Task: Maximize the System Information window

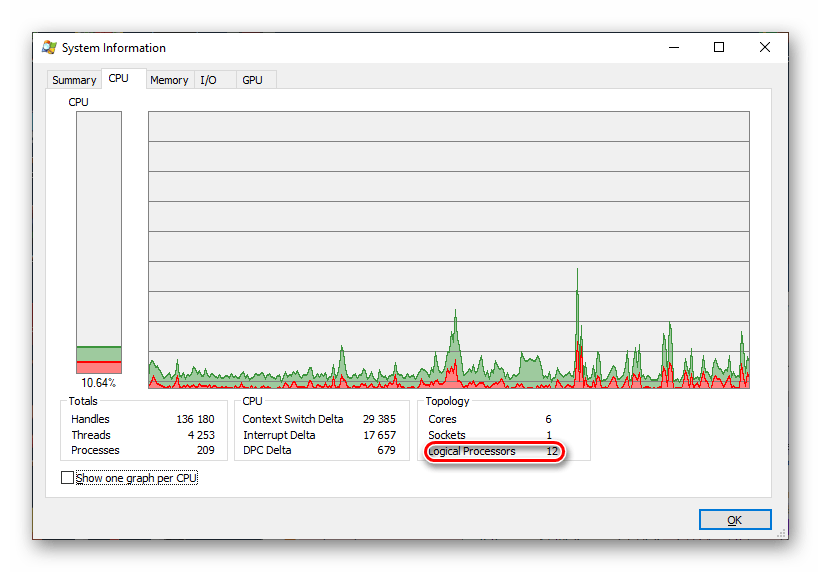Action: pyautogui.click(x=718, y=47)
